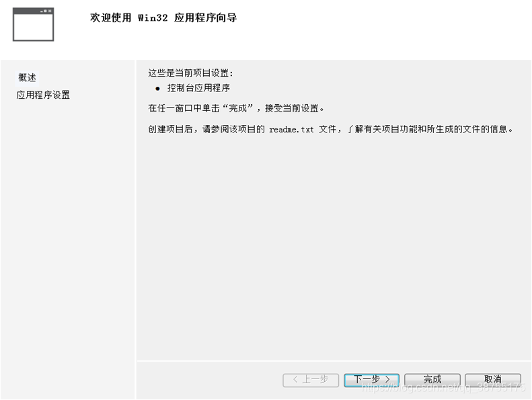This screenshot has height=400, width=532.
Task: Click the disabled 上一步 (Previous) button
Action: click(311, 380)
